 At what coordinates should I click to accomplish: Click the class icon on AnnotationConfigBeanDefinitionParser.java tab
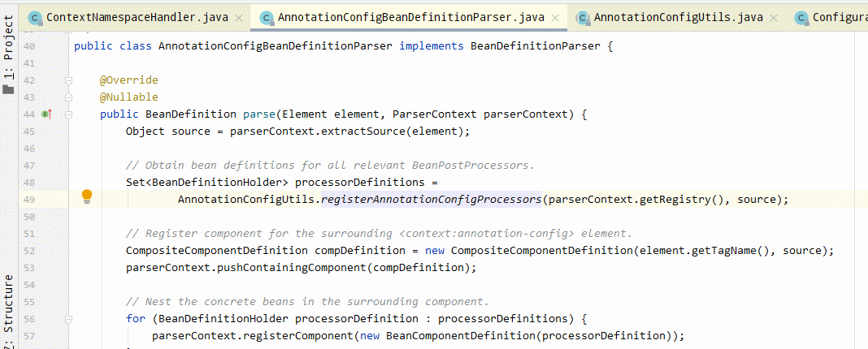point(266,18)
